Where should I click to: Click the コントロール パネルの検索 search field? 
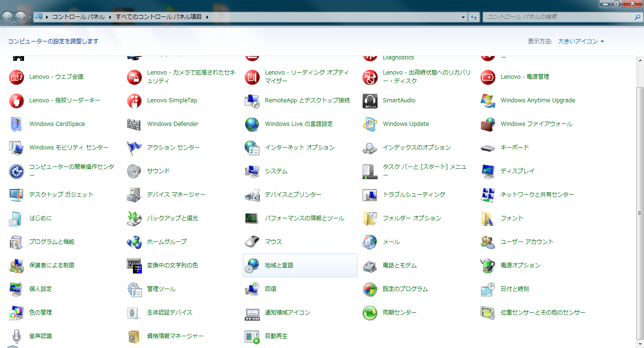tap(559, 17)
